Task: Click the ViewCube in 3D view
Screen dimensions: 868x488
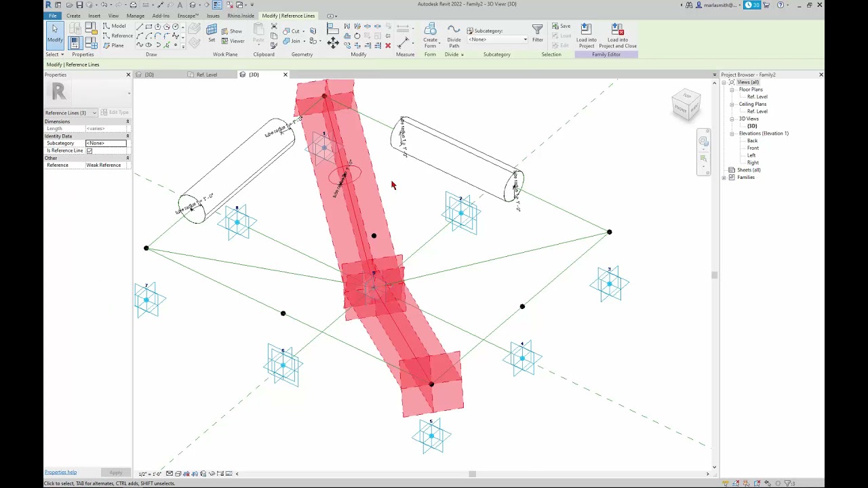Action: point(686,105)
